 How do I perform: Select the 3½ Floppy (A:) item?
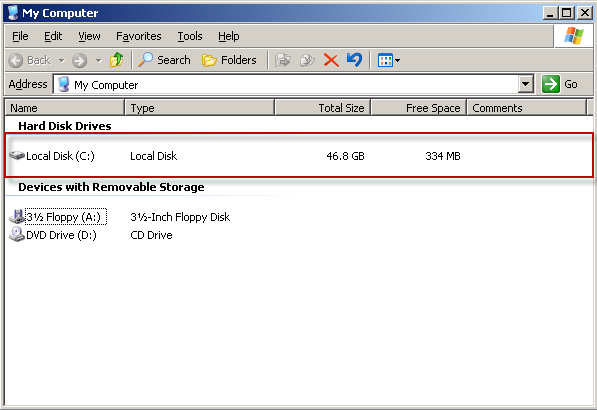58,217
